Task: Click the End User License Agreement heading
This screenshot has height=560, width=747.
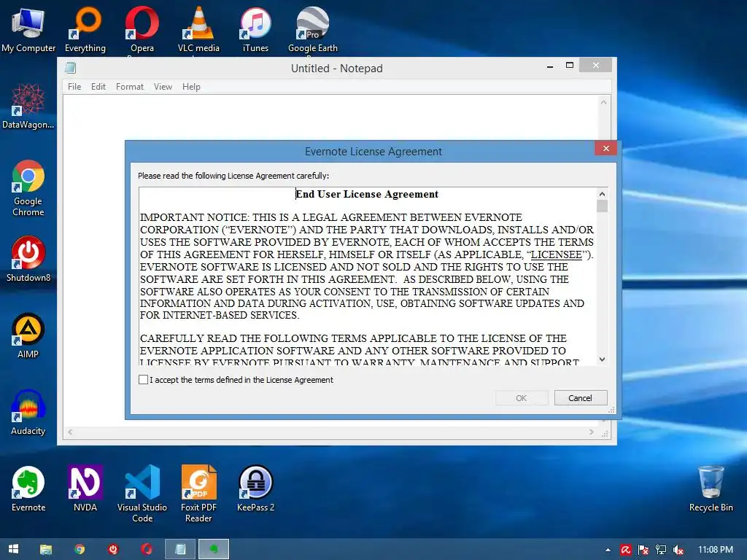Action: pos(367,194)
